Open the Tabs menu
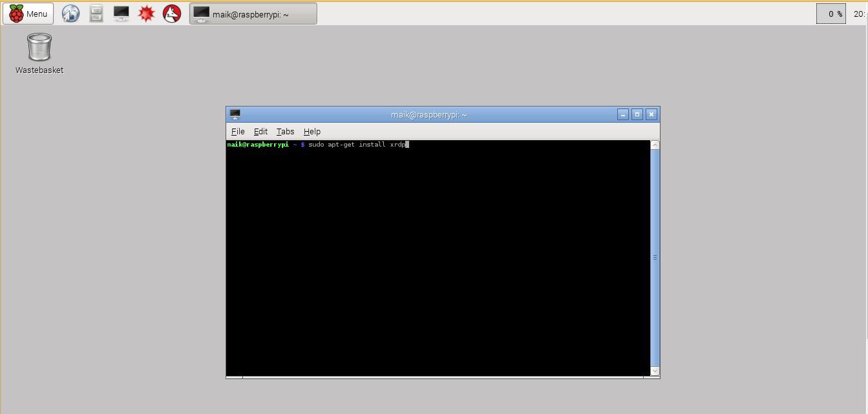This screenshot has height=414, width=868. [x=285, y=131]
